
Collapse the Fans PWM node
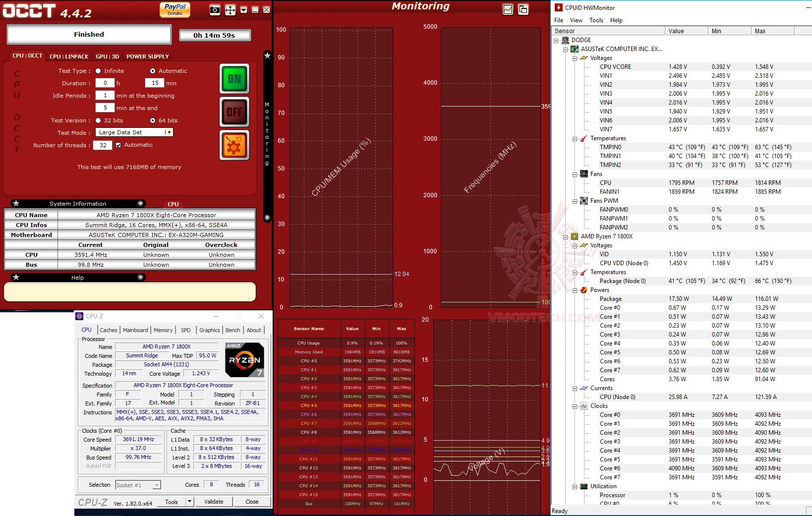click(575, 201)
